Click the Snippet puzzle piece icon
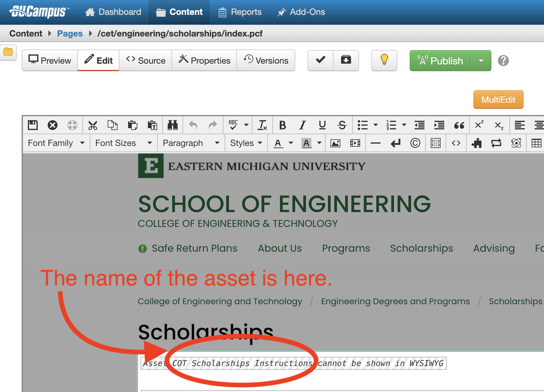The image size is (544, 392). [x=477, y=143]
